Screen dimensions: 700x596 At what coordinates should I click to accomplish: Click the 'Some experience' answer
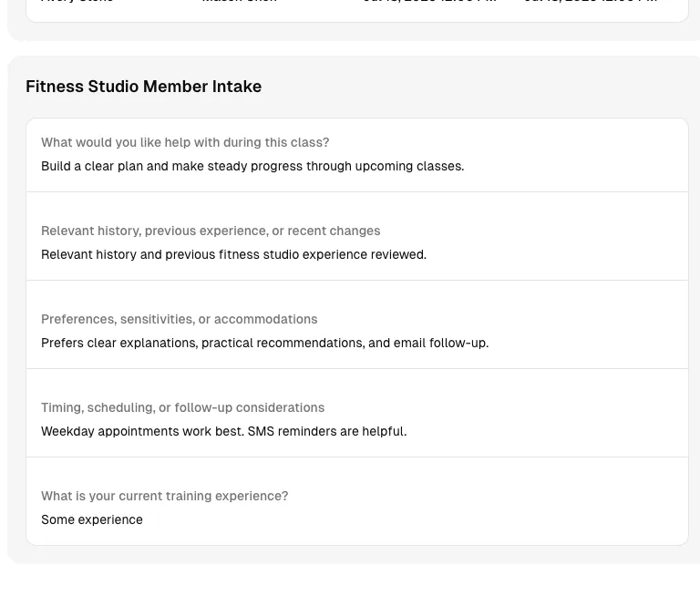tap(91, 519)
